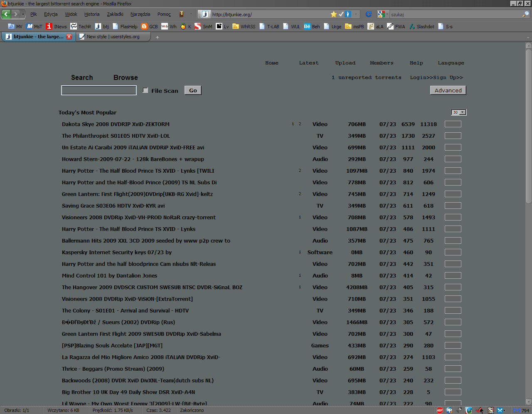Click the red checkmark cursor status icon

pyautogui.click(x=480, y=410)
